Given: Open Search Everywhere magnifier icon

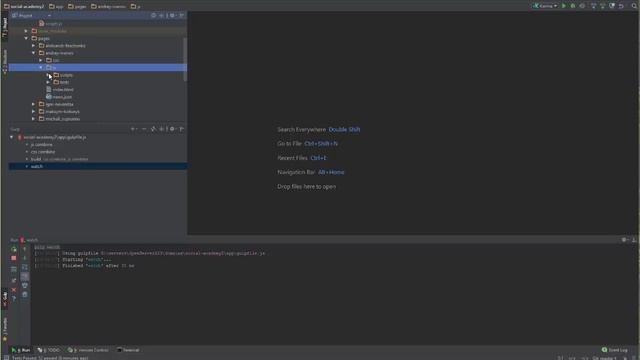Looking at the screenshot, I should (634, 6).
